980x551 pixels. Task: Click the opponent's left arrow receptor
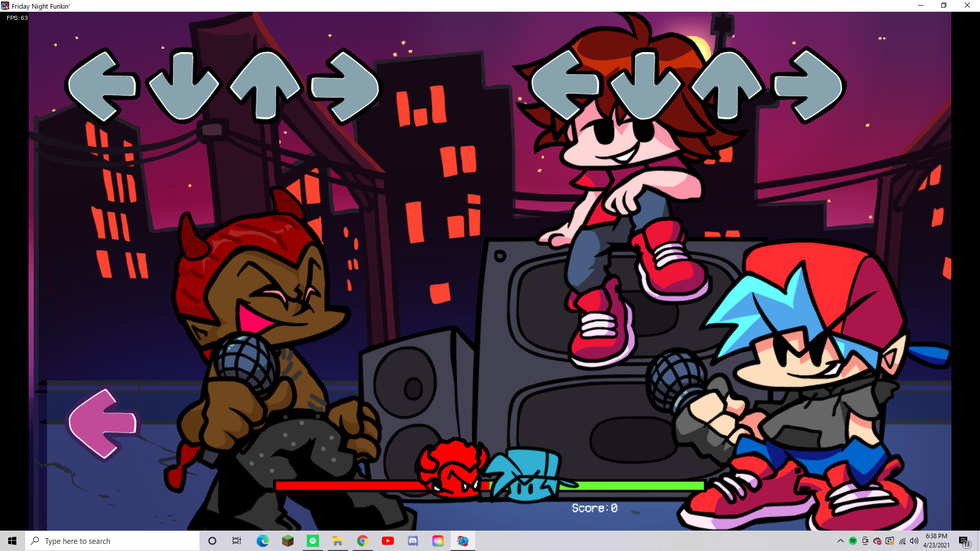coord(102,86)
